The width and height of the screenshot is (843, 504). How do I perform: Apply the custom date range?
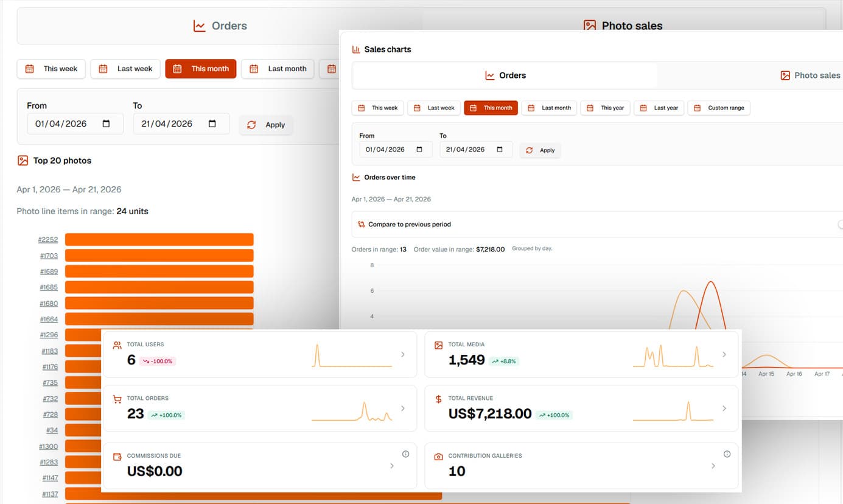541,150
